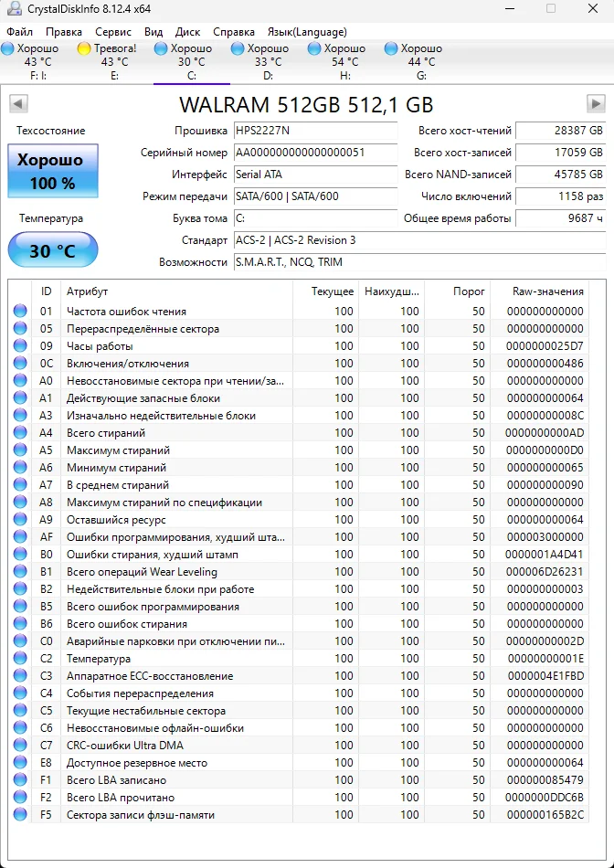
Task: Click status orb for CRC-ошибки Ultra DMA
Action: pos(20,745)
